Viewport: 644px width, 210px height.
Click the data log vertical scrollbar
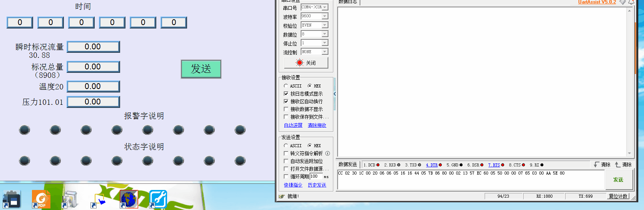click(x=629, y=77)
